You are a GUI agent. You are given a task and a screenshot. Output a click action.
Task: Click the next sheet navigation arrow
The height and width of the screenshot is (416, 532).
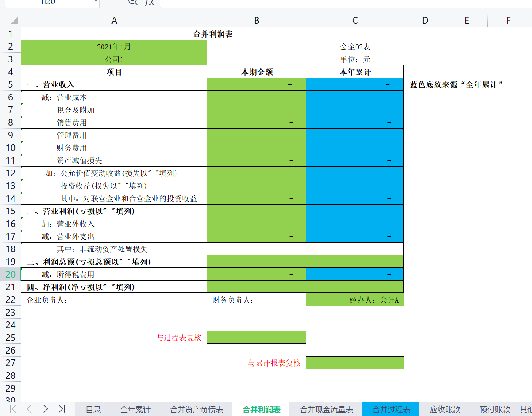(x=45, y=408)
